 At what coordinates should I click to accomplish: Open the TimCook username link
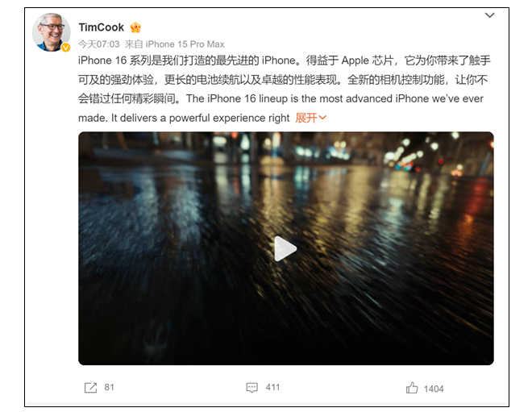click(x=101, y=27)
